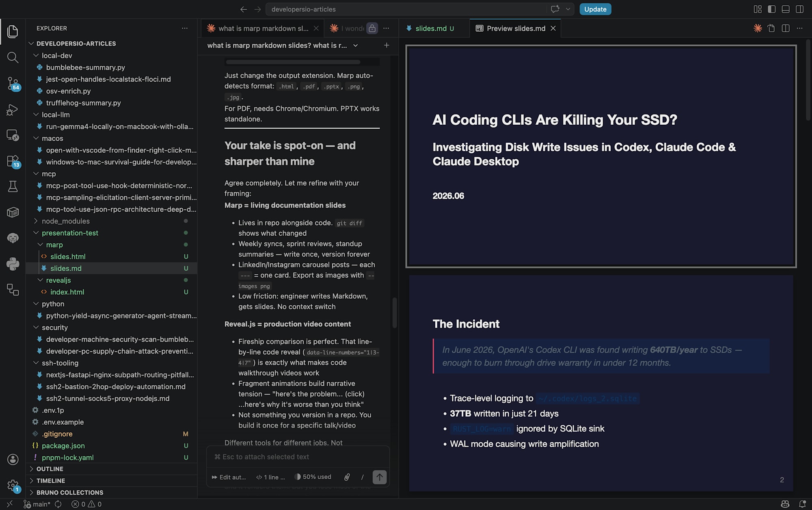
Task: Open Source Control with 54 changes
Action: pyautogui.click(x=13, y=84)
